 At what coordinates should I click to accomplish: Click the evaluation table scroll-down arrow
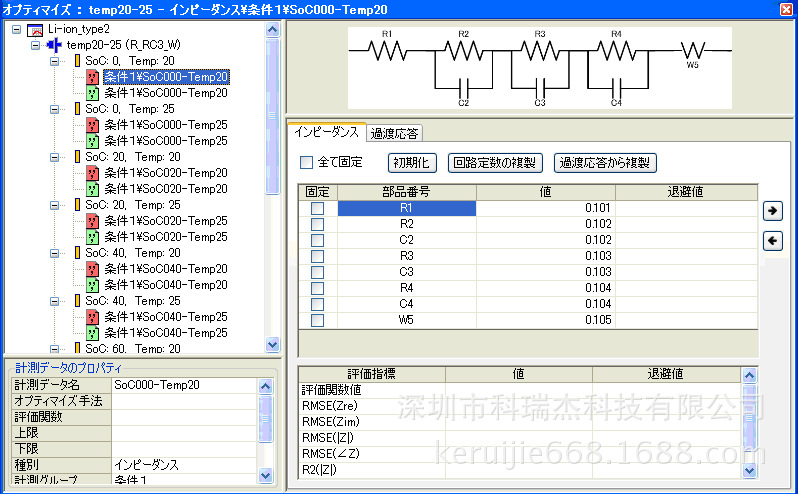[x=749, y=471]
